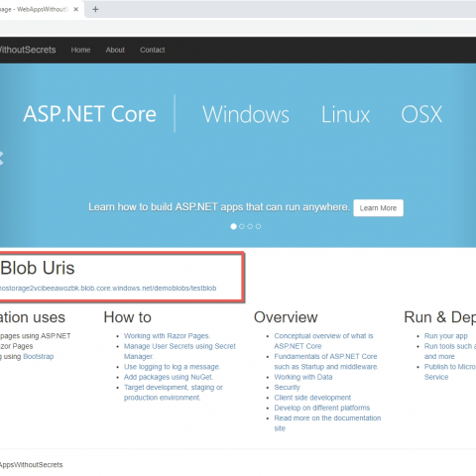Click the Windows banner text

[x=246, y=114]
